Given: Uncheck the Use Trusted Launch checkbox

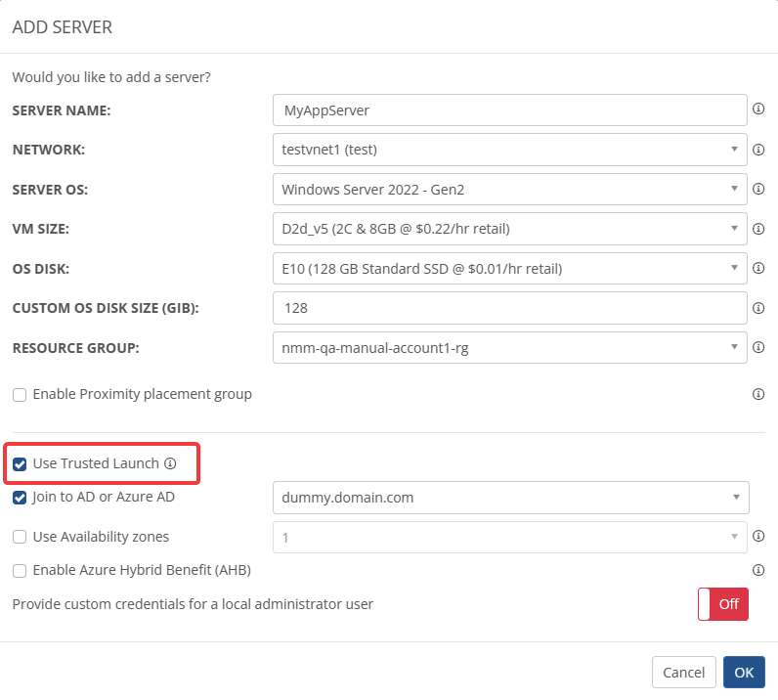Looking at the screenshot, I should coord(20,464).
